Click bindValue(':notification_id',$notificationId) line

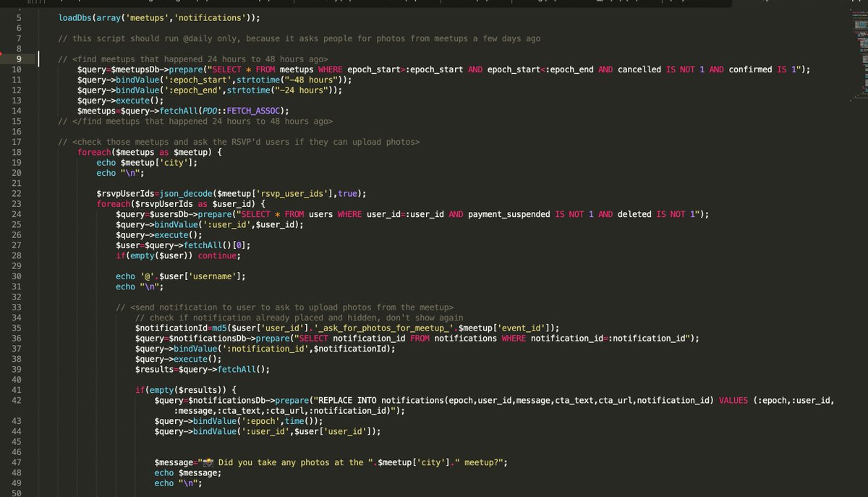(x=265, y=349)
